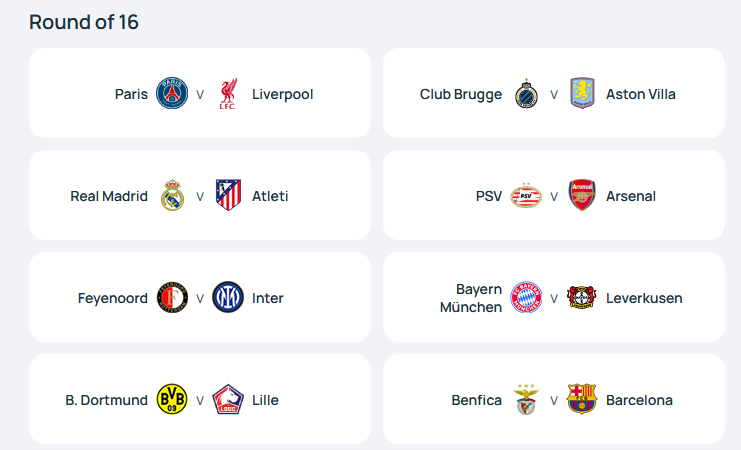Click the yellow BVB Dortmund logo
This screenshot has width=741, height=450.
coord(172,399)
